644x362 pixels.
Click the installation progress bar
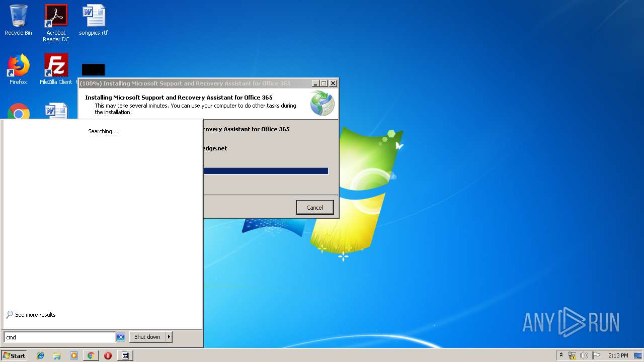[266, 171]
